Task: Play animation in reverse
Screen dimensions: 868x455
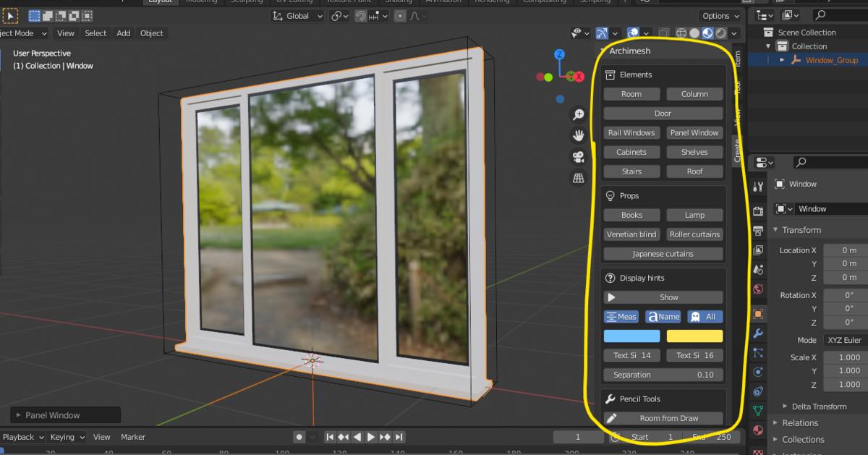Action: 357,437
